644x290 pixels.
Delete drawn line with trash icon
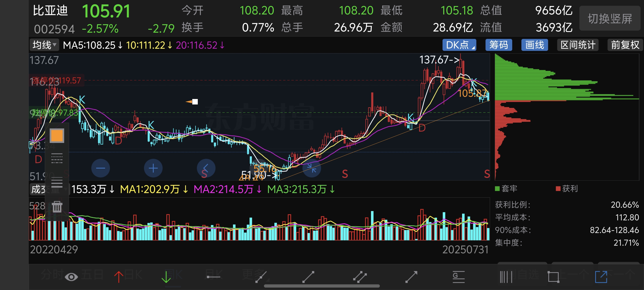[57, 206]
